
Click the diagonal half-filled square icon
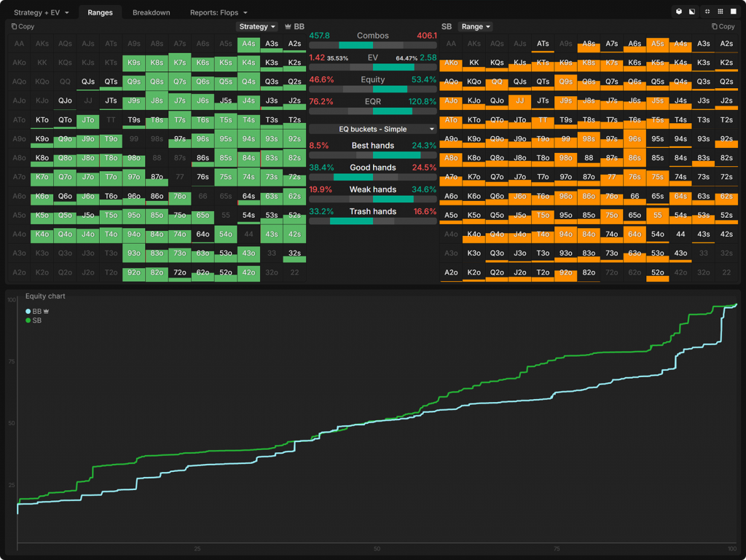coord(692,12)
